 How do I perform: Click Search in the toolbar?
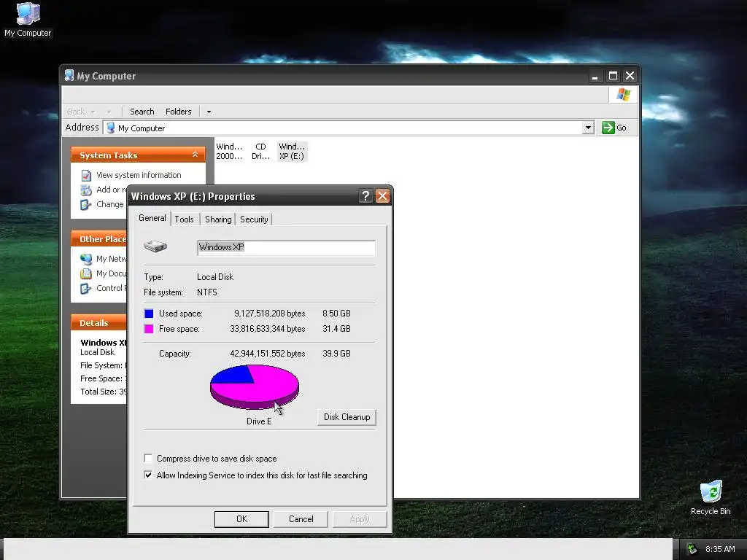(x=142, y=112)
